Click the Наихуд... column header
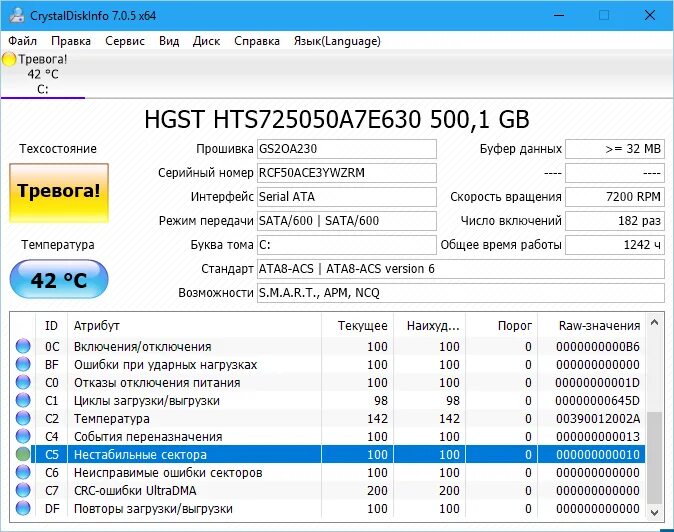Viewport: 674px width, 532px height. (429, 326)
